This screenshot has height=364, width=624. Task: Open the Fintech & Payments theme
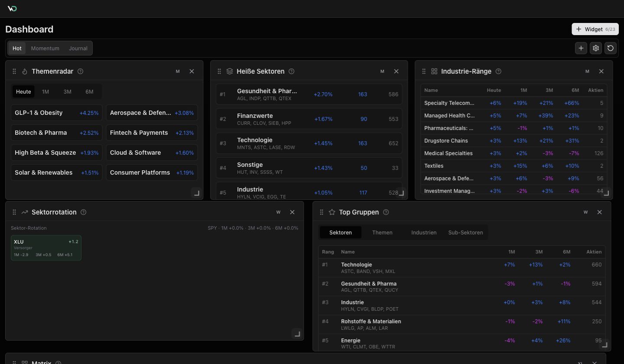pyautogui.click(x=152, y=133)
